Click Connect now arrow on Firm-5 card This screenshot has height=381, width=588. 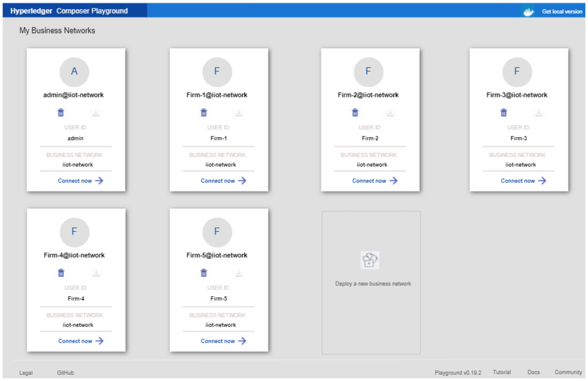point(242,341)
